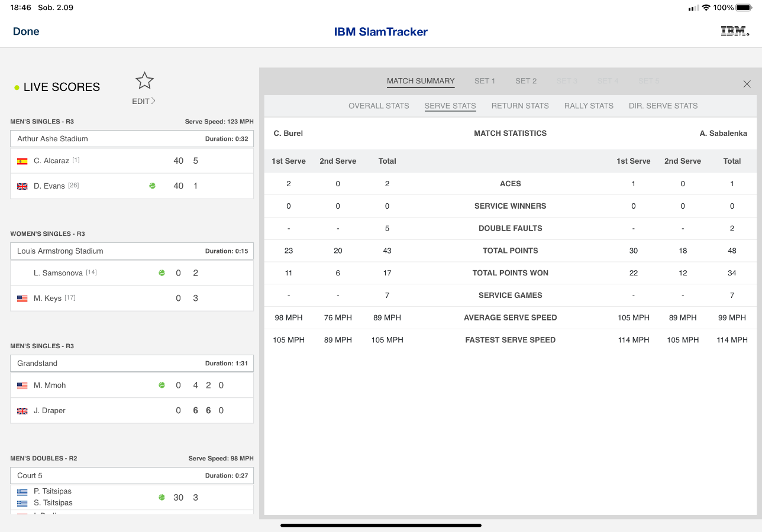Viewport: 762px width, 532px height.
Task: Click FASTEST SERVE SPEED row label
Action: coord(510,340)
